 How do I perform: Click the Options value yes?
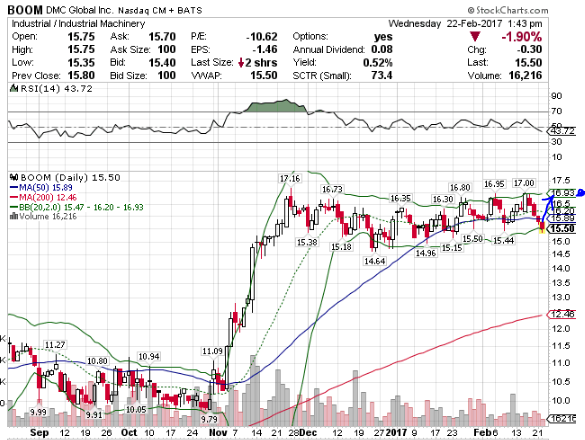[x=383, y=37]
